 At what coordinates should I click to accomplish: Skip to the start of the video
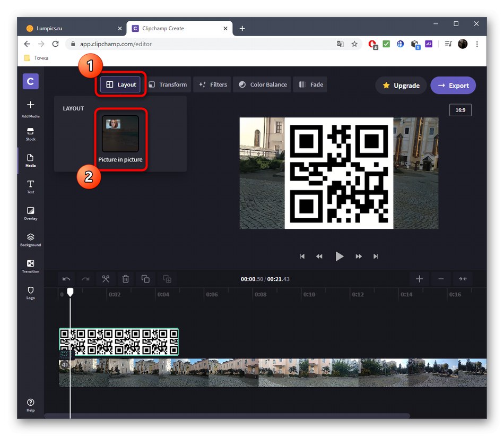(302, 257)
